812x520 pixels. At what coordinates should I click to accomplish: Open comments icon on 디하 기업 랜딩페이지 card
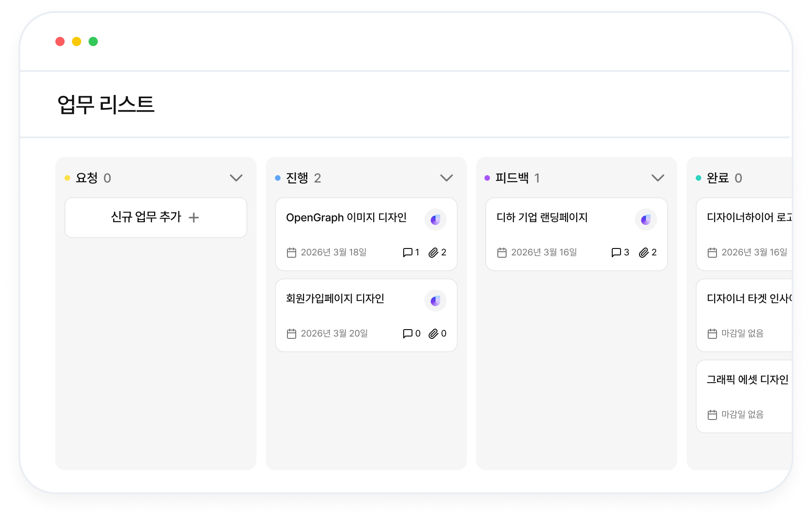616,252
